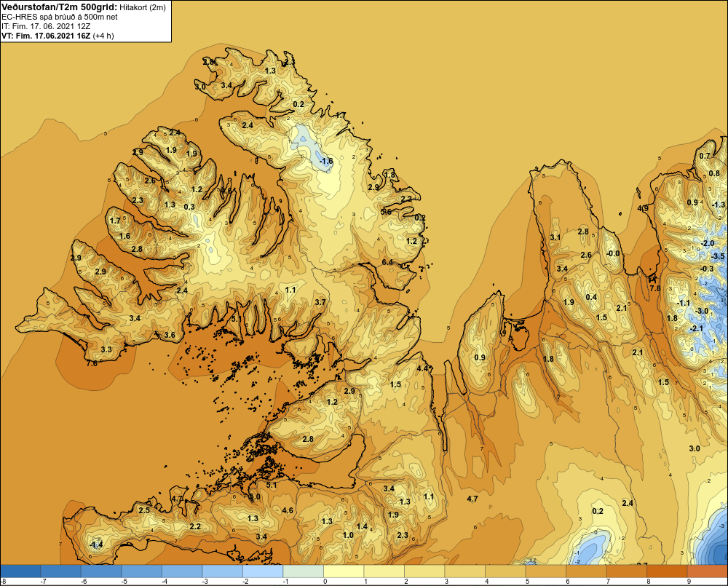Click the -0.3 temperature value on the map

coord(707,269)
